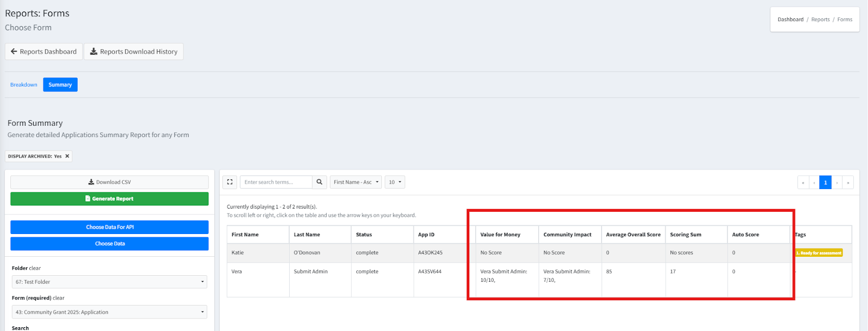Click the Dashboard breadcrumb link
Image resolution: width=868 pixels, height=331 pixels.
[x=790, y=20]
